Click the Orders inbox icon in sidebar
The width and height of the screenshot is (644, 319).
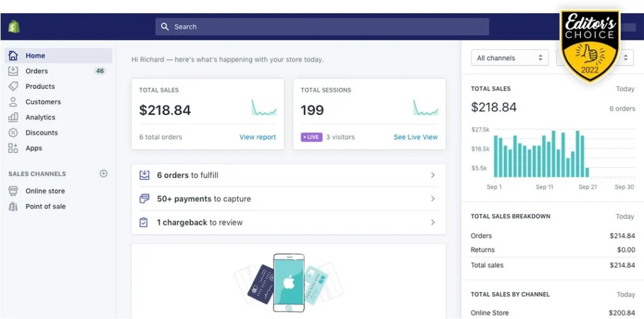tap(13, 71)
